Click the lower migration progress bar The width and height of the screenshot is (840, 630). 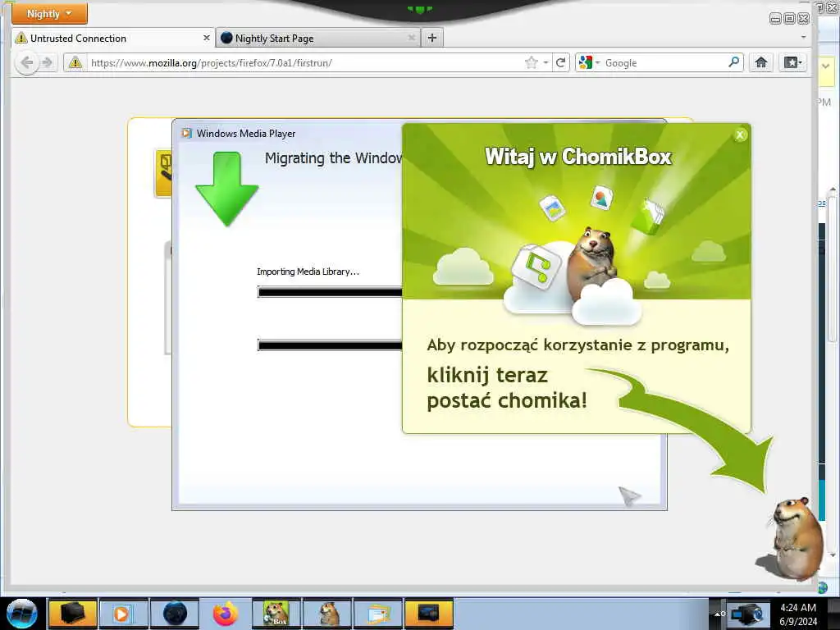330,345
